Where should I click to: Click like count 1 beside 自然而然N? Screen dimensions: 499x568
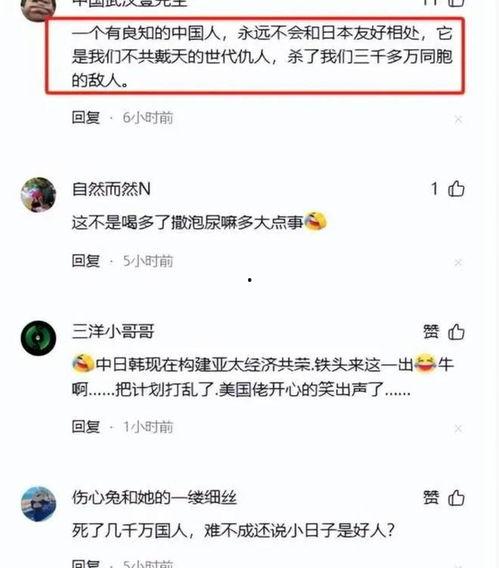pos(435,189)
